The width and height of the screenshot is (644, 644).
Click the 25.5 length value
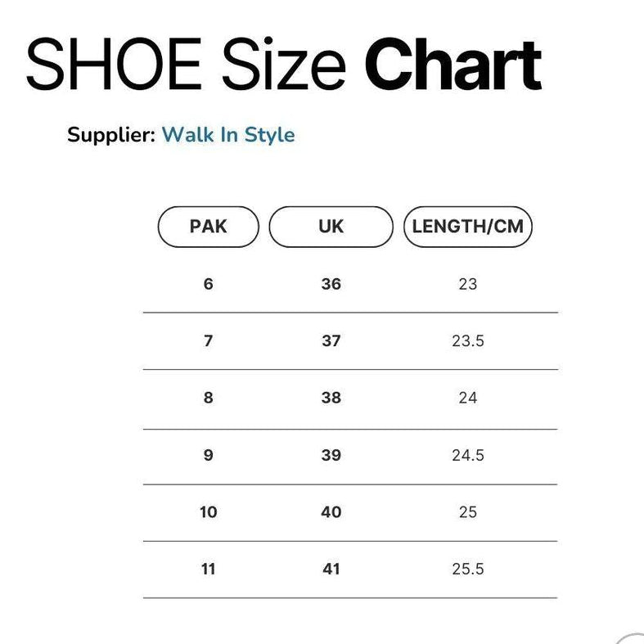tap(467, 569)
